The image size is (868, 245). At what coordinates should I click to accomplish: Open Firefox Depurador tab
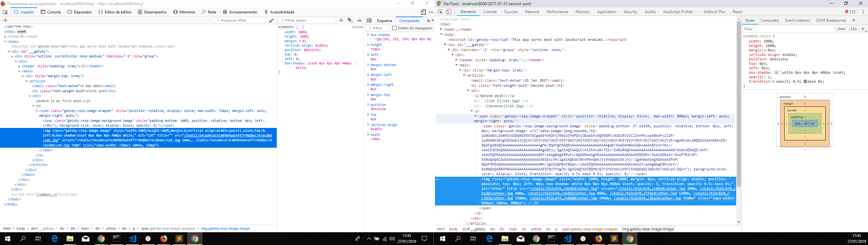pyautogui.click(x=80, y=12)
